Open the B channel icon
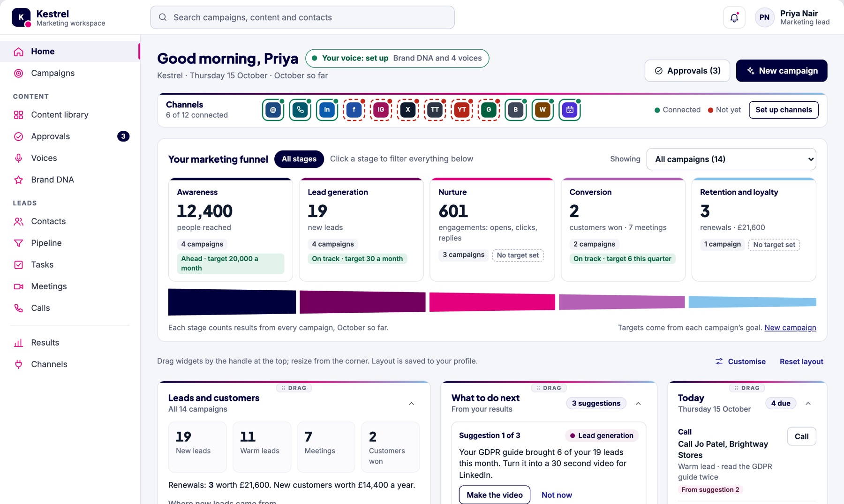The height and width of the screenshot is (504, 844). coord(516,110)
